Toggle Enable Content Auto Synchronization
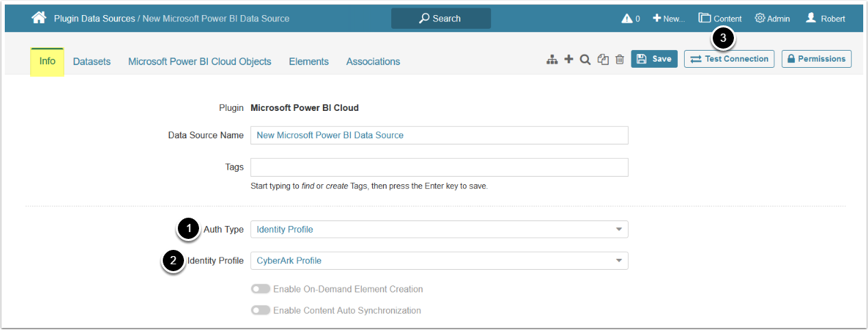868x330 pixels. tap(261, 310)
